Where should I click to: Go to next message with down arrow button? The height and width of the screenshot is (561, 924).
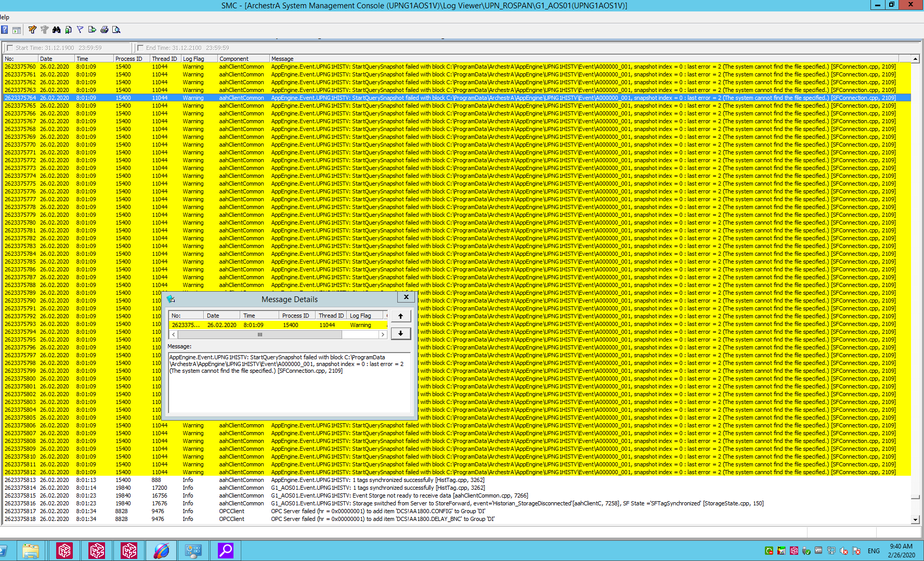point(400,333)
